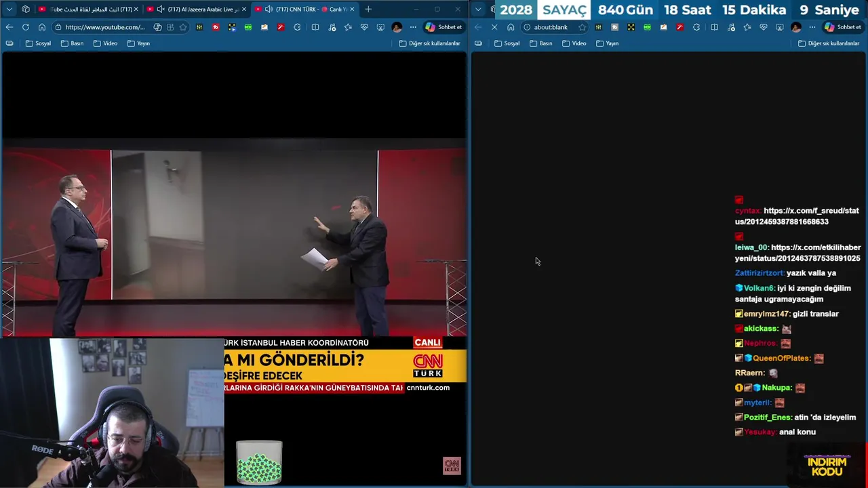Viewport: 868px width, 488px height.
Task: Stop page loading in right browser
Action: click(x=494, y=27)
